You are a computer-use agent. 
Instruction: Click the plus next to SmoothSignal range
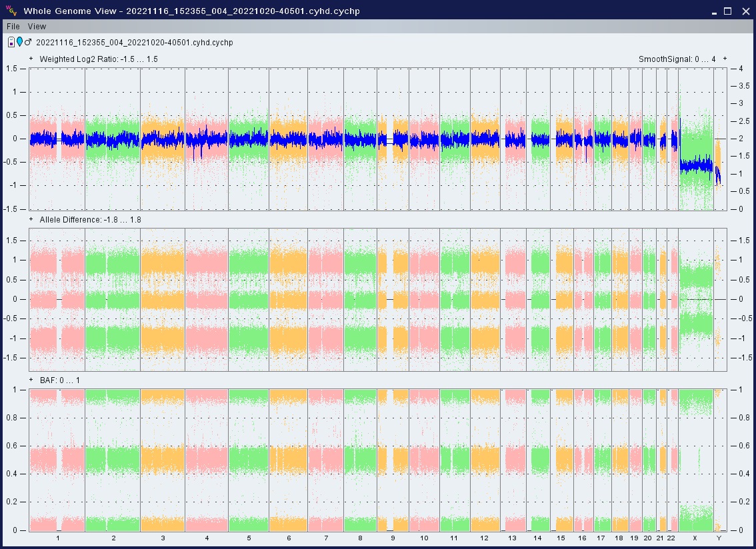click(725, 59)
